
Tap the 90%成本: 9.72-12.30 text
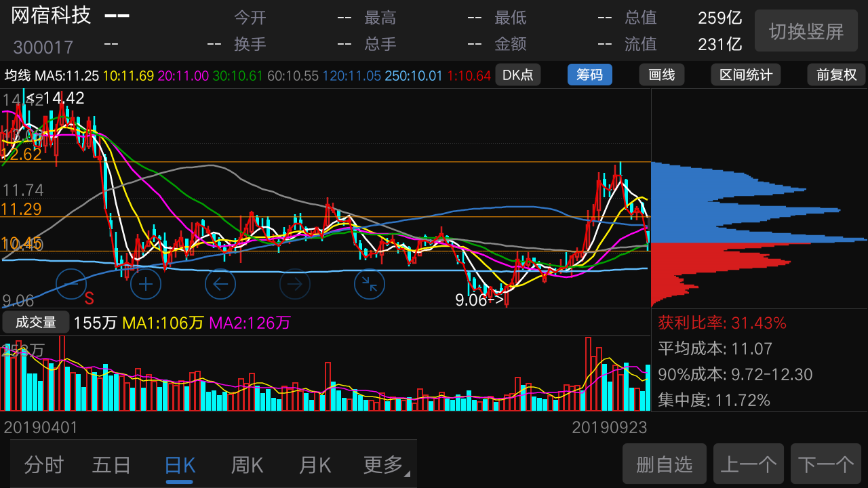[735, 374]
